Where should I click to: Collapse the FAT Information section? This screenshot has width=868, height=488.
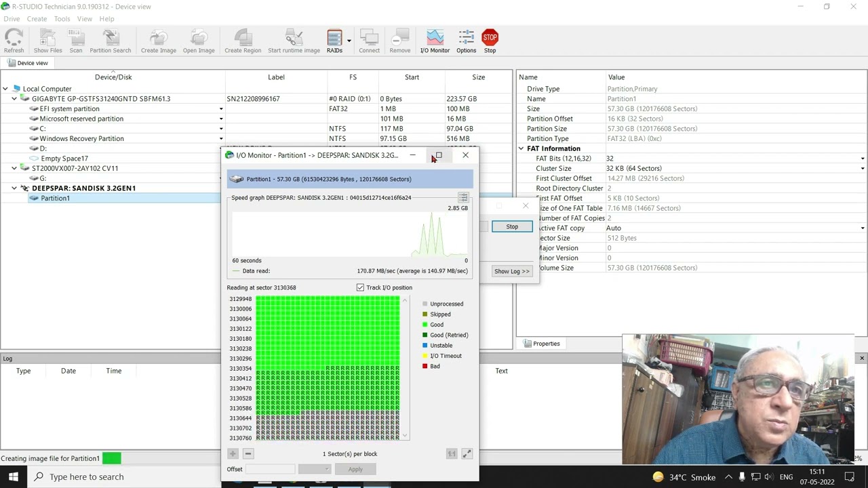[x=521, y=148]
